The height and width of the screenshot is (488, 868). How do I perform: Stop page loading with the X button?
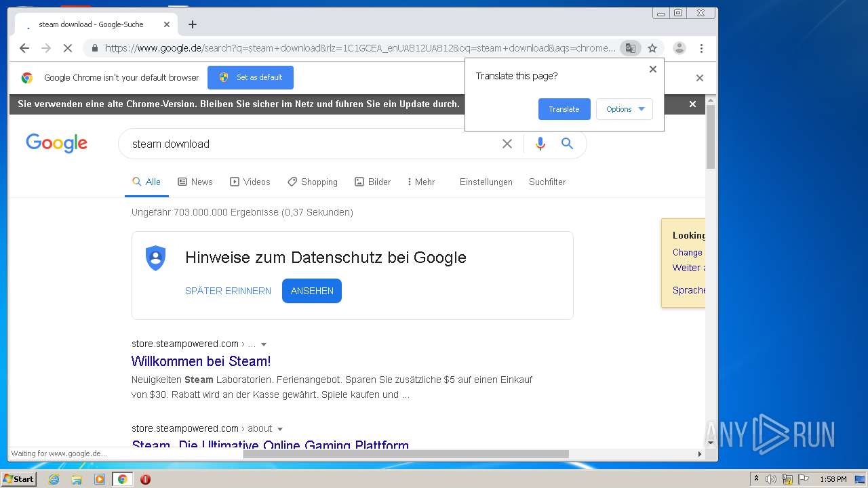[x=68, y=48]
